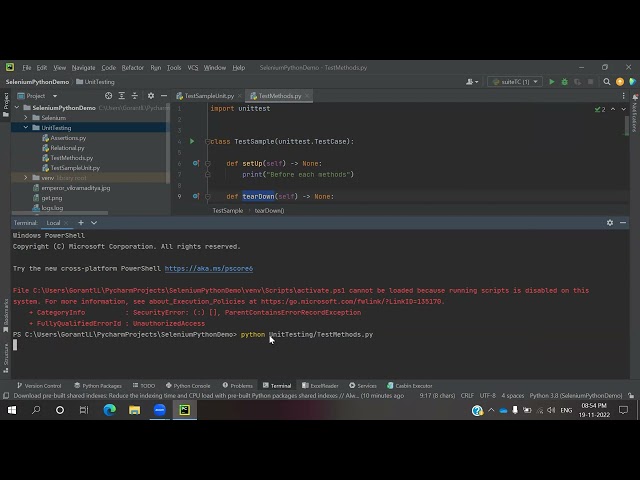Open the Refactor menu
640x480 pixels.
[133, 68]
